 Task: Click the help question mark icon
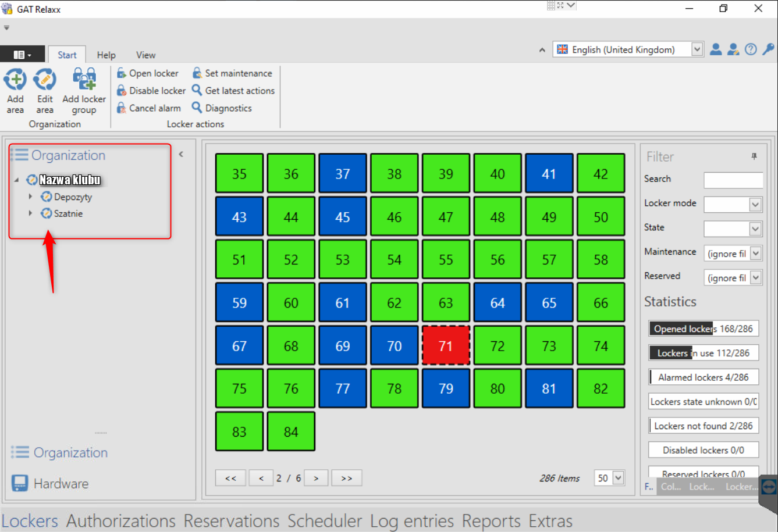pos(751,49)
